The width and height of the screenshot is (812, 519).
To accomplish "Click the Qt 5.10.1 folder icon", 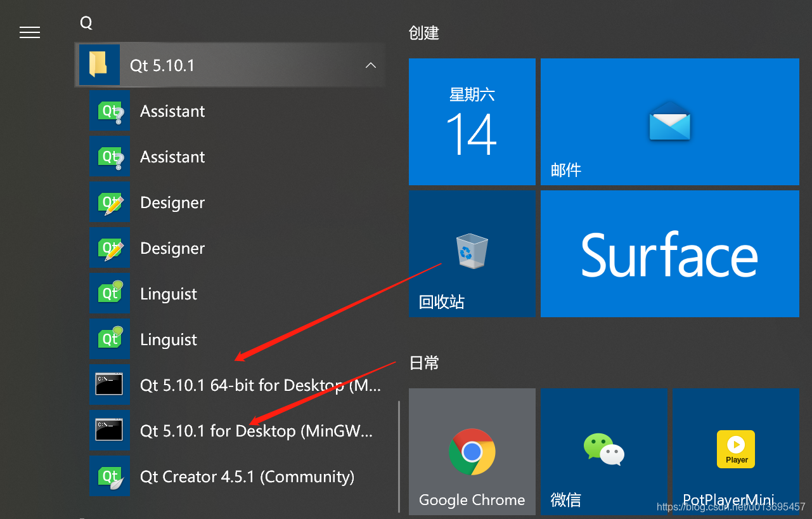I will tap(99, 65).
